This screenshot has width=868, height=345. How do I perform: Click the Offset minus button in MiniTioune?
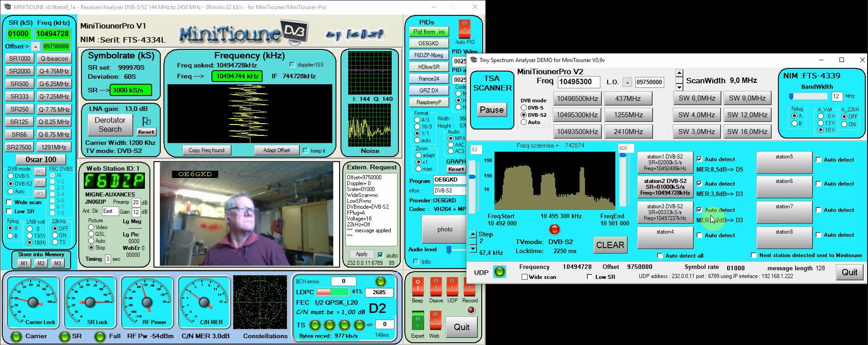(x=36, y=46)
